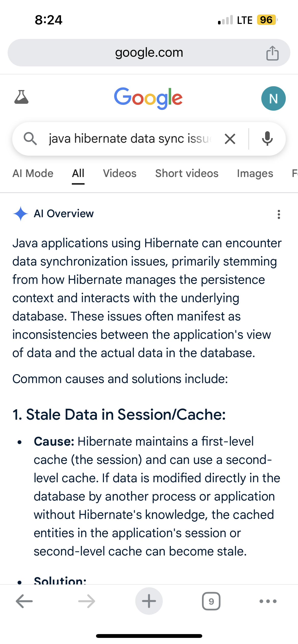Go back with the left arrow
The image size is (298, 644).
tap(24, 601)
